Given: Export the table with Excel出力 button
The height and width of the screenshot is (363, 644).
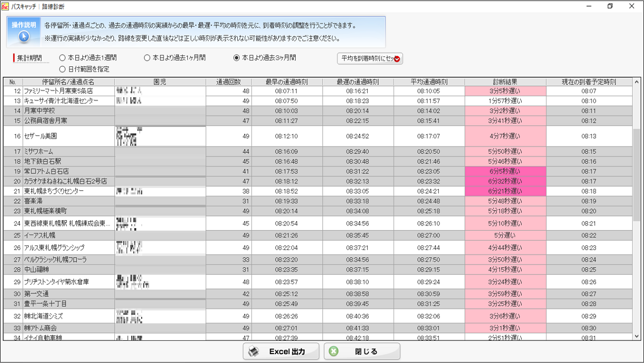Looking at the screenshot, I should [x=281, y=352].
